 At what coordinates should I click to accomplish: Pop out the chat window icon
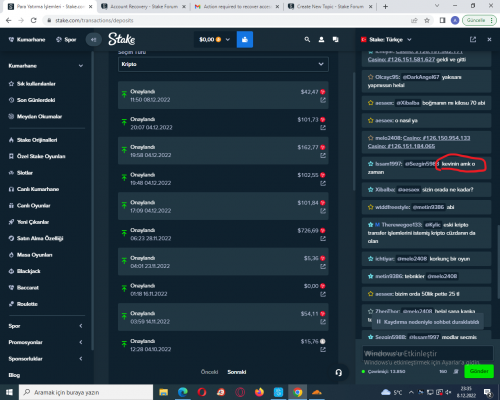point(473,40)
